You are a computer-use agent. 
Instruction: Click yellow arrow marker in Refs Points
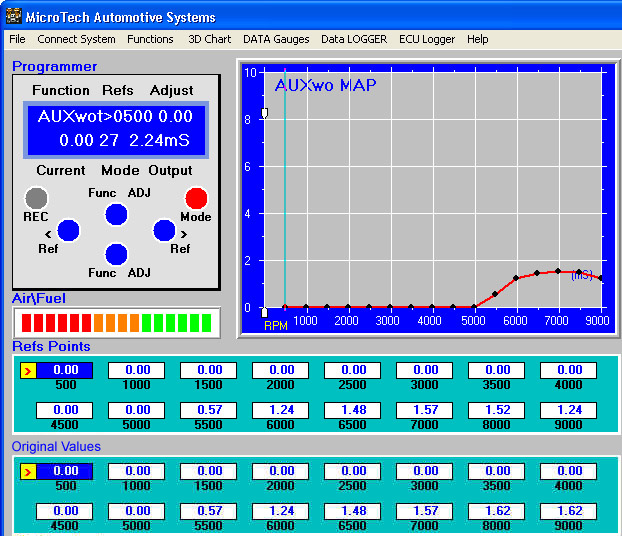[28, 371]
